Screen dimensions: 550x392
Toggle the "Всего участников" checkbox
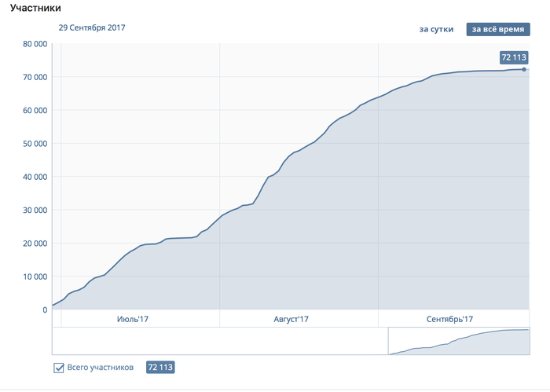58,368
